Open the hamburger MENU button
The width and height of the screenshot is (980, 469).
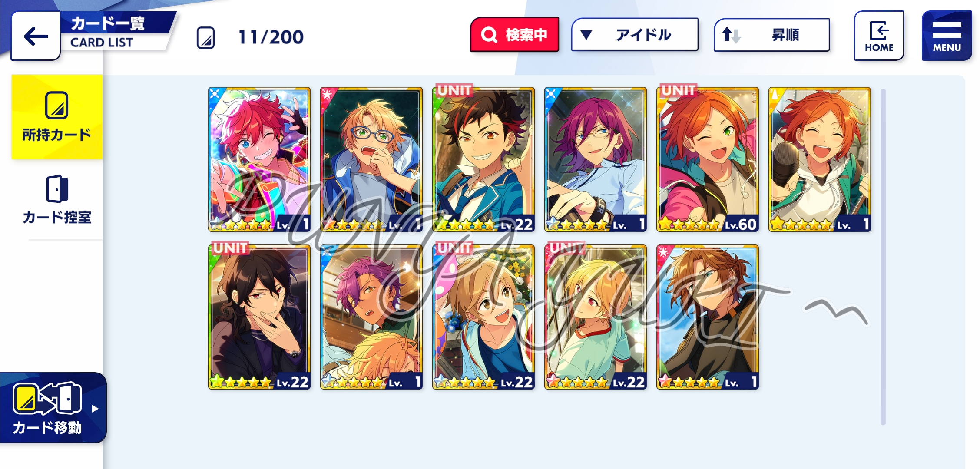pyautogui.click(x=947, y=36)
